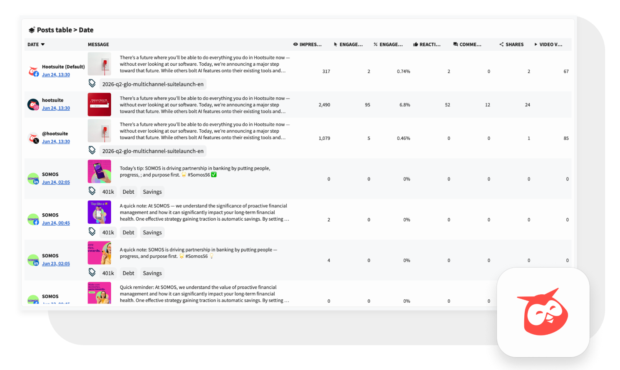Click tag icon under Hootsuite (Default) post
Screen dimensions: 620x370
(x=92, y=83)
